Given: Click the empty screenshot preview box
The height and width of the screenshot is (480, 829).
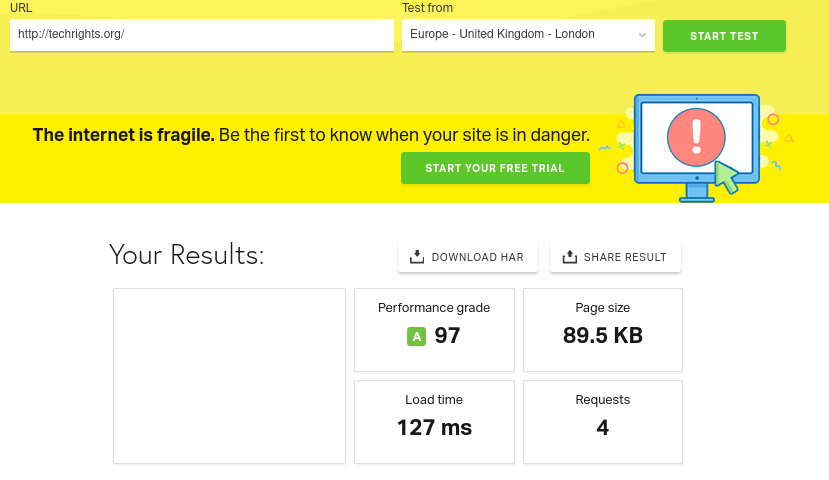Looking at the screenshot, I should click(x=229, y=376).
